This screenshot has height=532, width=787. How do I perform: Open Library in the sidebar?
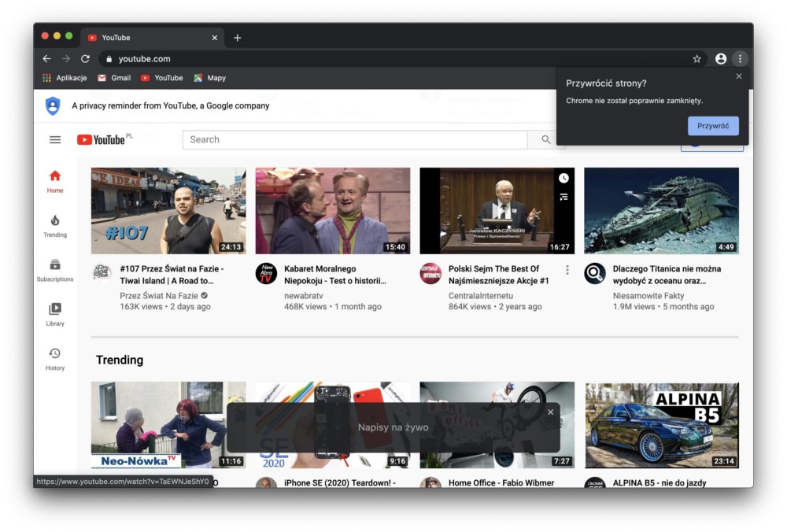point(55,315)
